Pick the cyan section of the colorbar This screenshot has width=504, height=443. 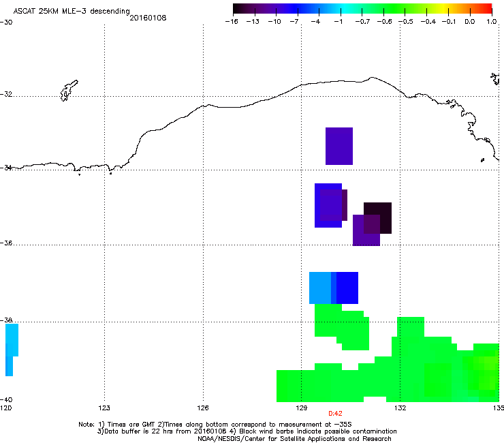point(345,8)
